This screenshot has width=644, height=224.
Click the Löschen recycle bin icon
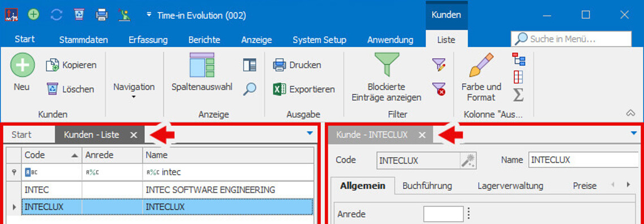[x=53, y=89]
